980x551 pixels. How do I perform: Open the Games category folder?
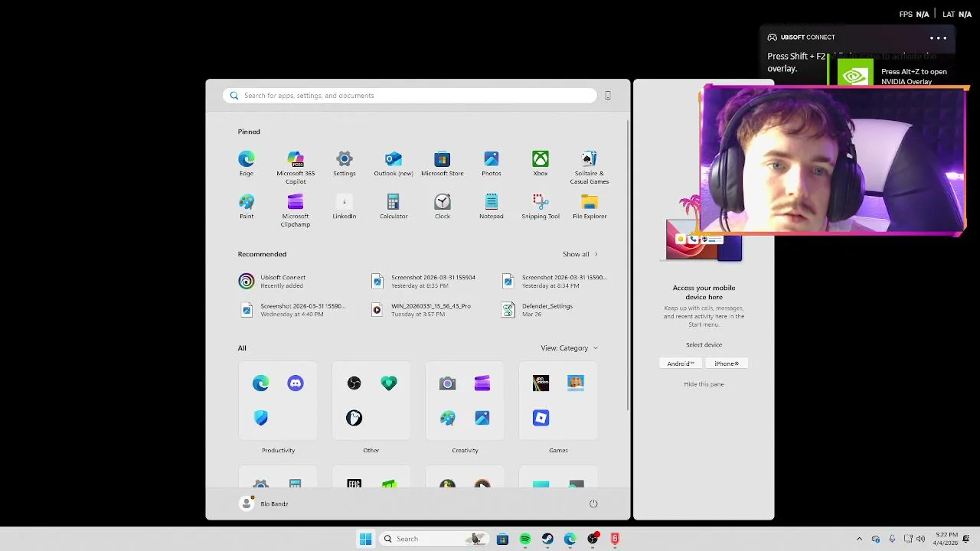pos(558,400)
